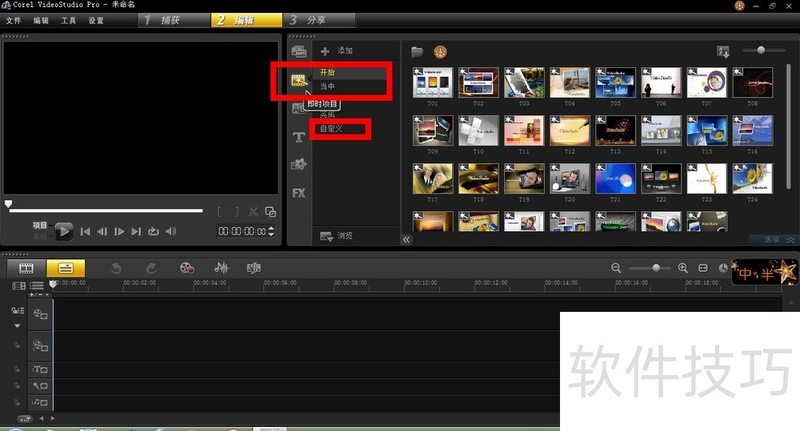The image size is (800, 431).
Task: Collapse the library side panel with double chevron
Action: pyautogui.click(x=406, y=240)
